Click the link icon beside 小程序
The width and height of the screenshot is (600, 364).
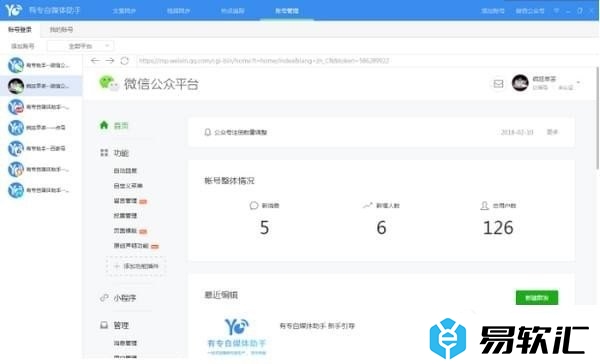tap(104, 297)
